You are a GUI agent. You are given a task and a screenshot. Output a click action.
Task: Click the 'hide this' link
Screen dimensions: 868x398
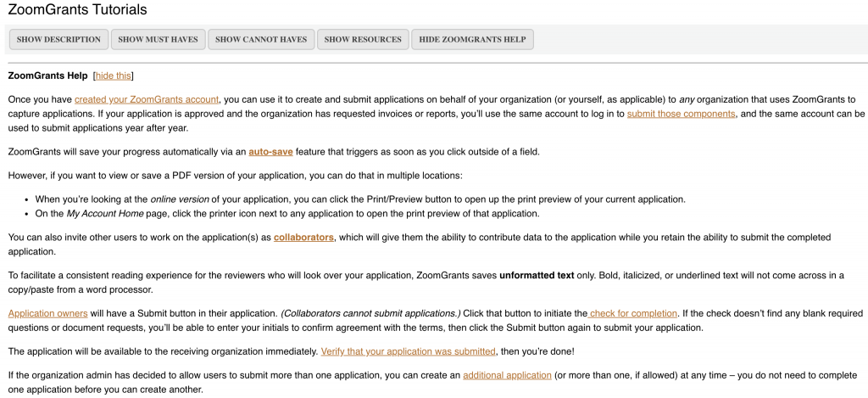point(114,76)
